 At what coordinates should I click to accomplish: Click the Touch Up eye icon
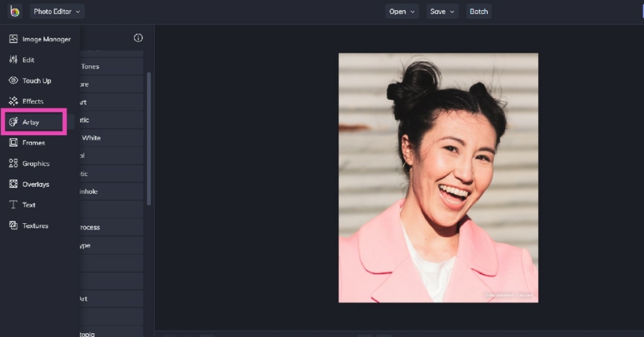[x=13, y=80]
